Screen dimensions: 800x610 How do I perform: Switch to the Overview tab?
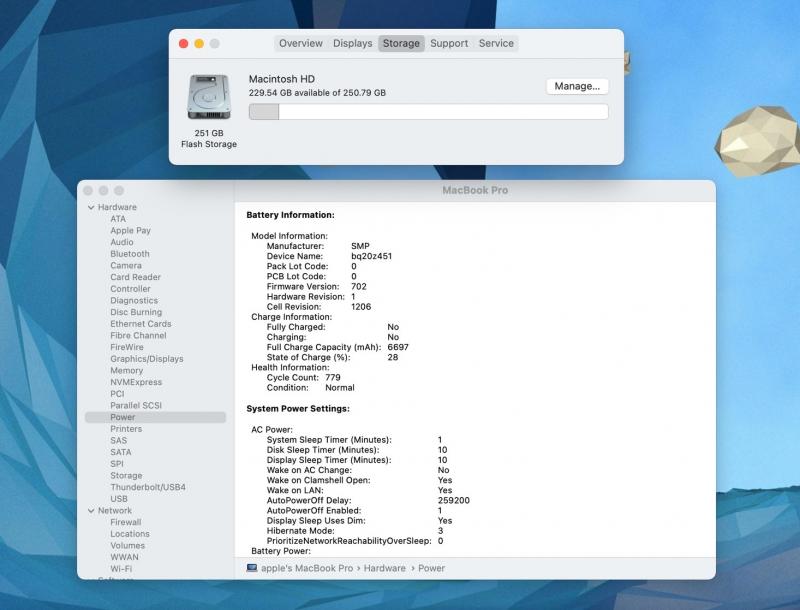pyautogui.click(x=301, y=43)
